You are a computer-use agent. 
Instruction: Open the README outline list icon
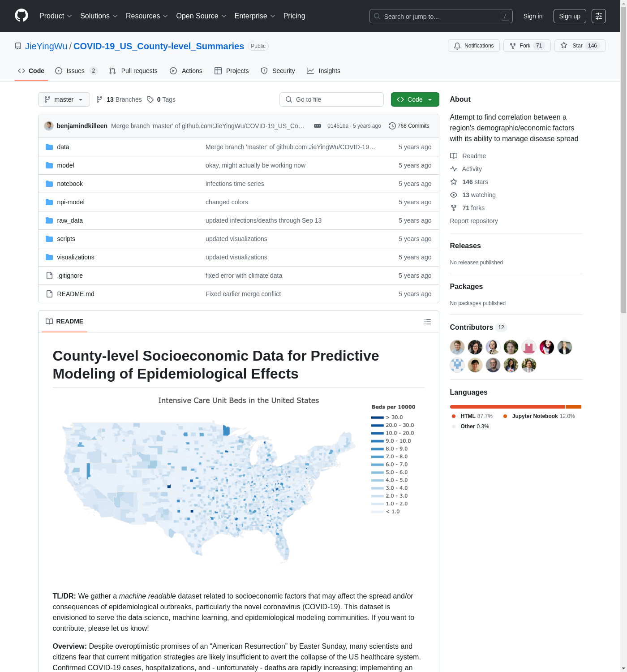coord(427,322)
